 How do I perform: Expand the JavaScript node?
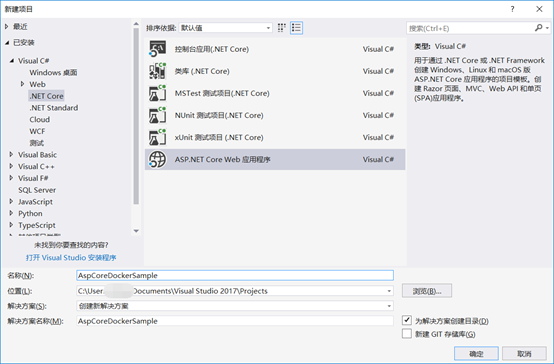click(x=11, y=201)
